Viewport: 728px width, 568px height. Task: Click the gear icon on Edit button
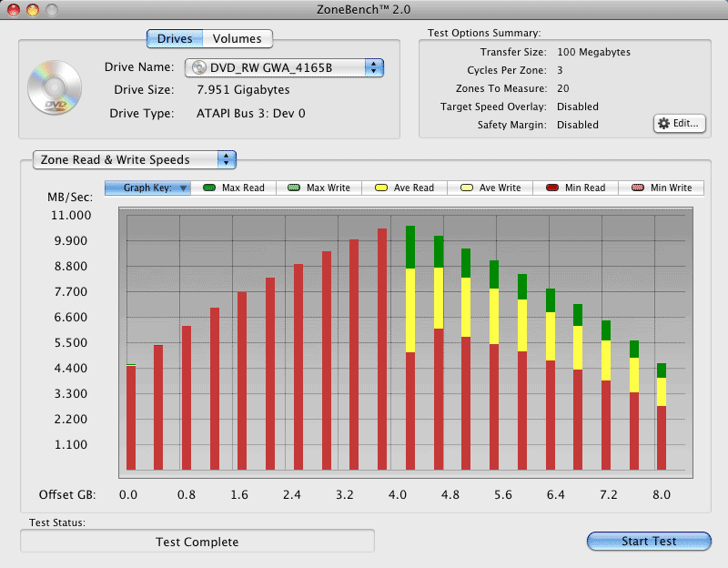coord(663,123)
